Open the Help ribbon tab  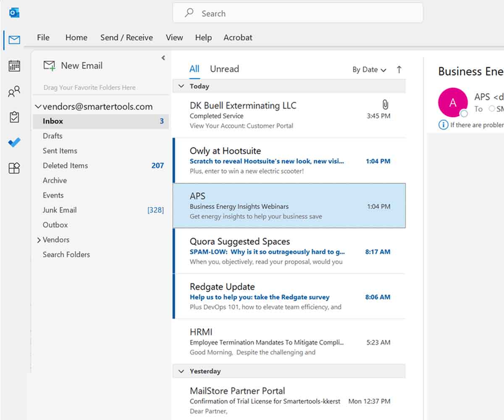pos(203,37)
